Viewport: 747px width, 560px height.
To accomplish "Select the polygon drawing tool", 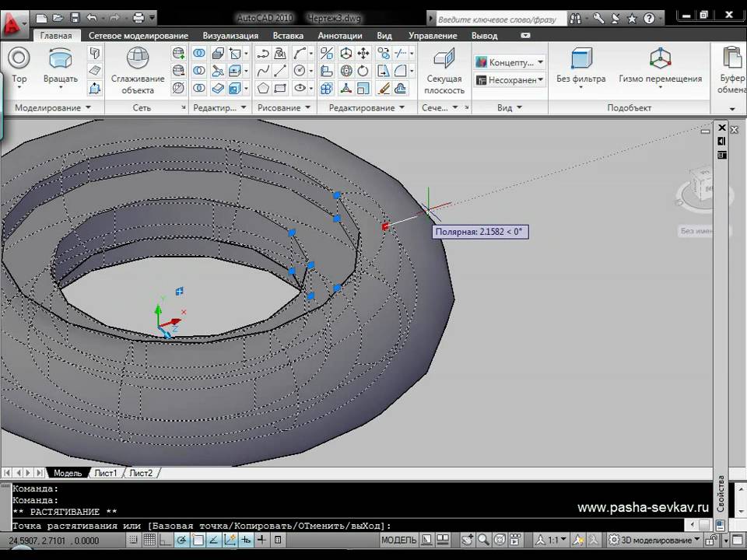I will pyautogui.click(x=263, y=88).
